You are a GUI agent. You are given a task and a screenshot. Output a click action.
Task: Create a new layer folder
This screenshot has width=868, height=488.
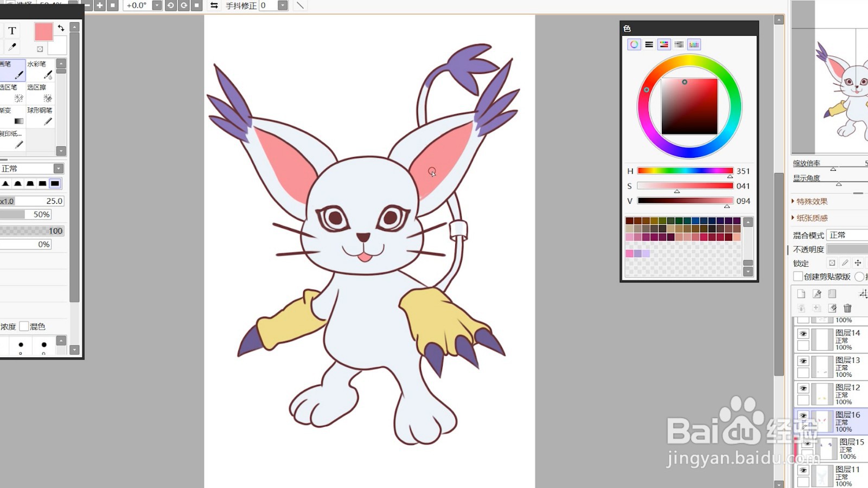point(832,294)
